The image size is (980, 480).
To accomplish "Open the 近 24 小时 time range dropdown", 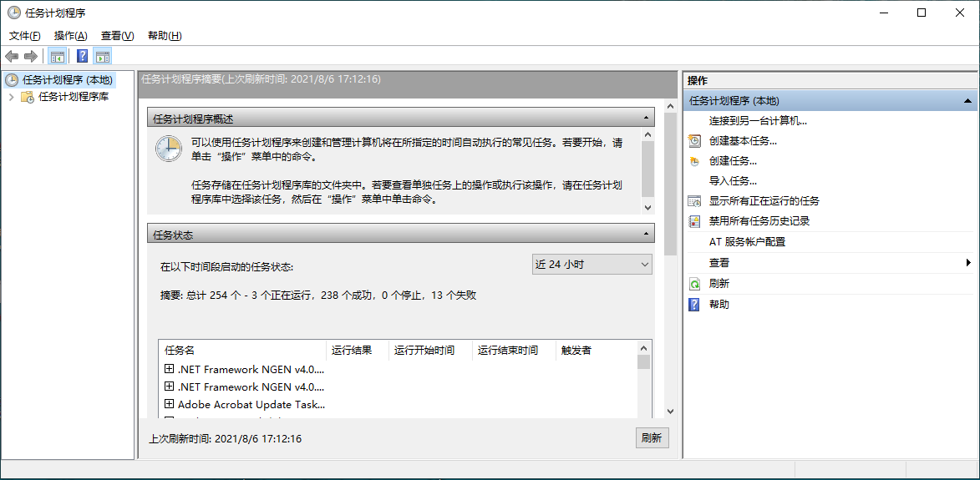I will pos(592,265).
